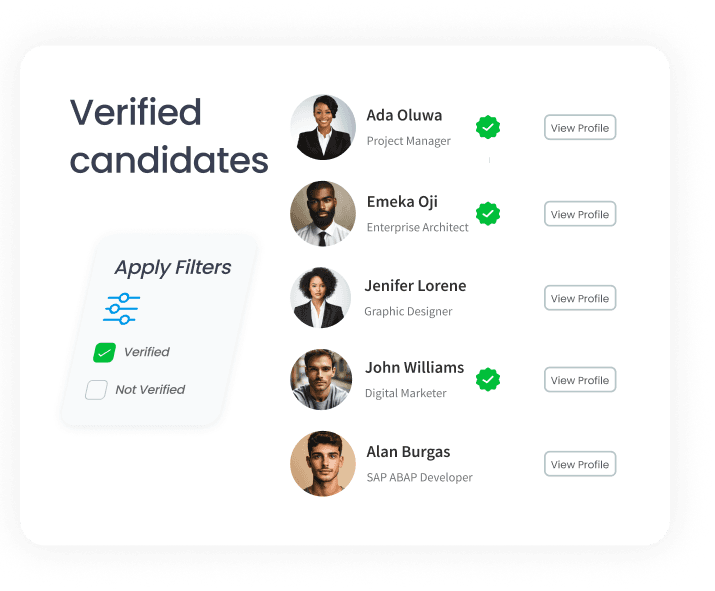This screenshot has width=715, height=591.
Task: Click John Williams' green verified badge
Action: (x=488, y=379)
